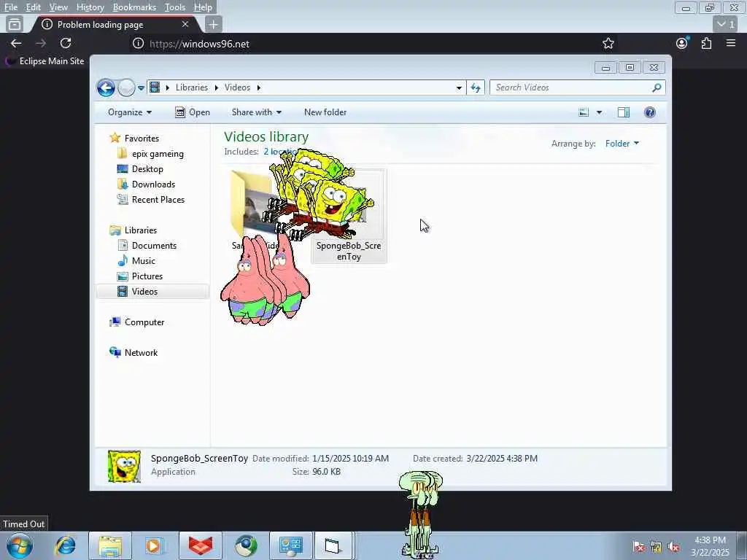
Task: Open the view options dropdown arrow
Action: (x=600, y=112)
